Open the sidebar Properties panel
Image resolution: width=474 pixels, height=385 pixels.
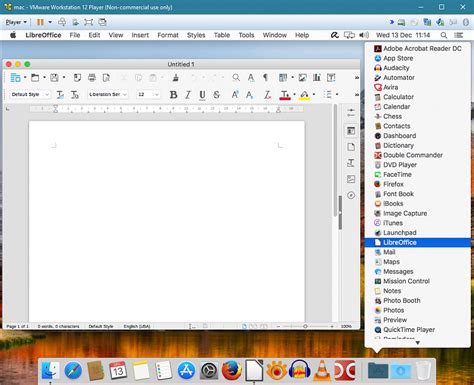tap(351, 131)
